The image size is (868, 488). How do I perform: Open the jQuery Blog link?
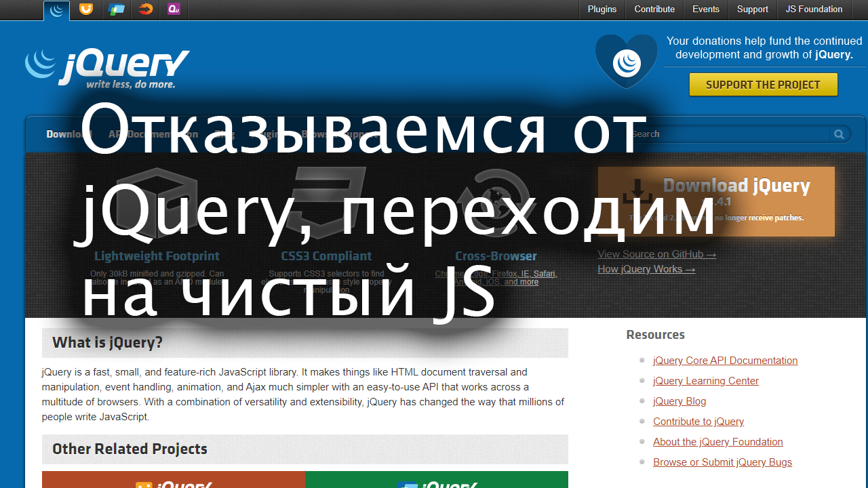coord(679,401)
